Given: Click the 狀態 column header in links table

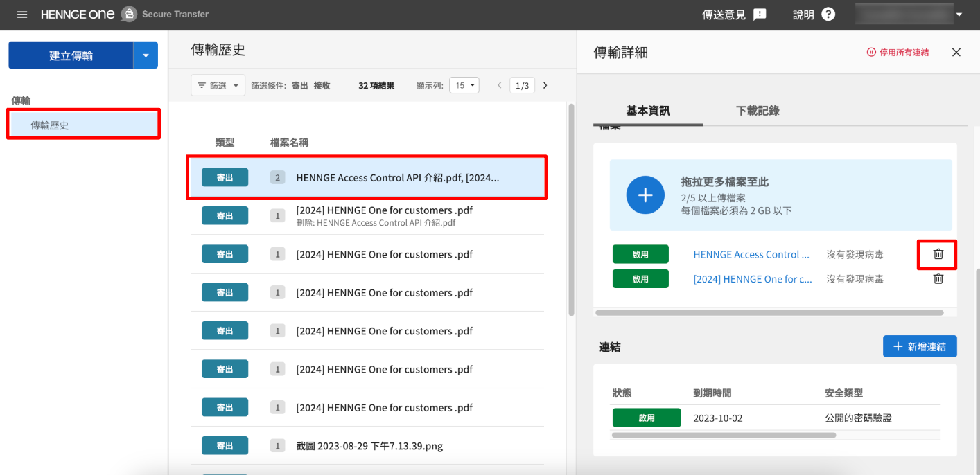Looking at the screenshot, I should tap(622, 393).
